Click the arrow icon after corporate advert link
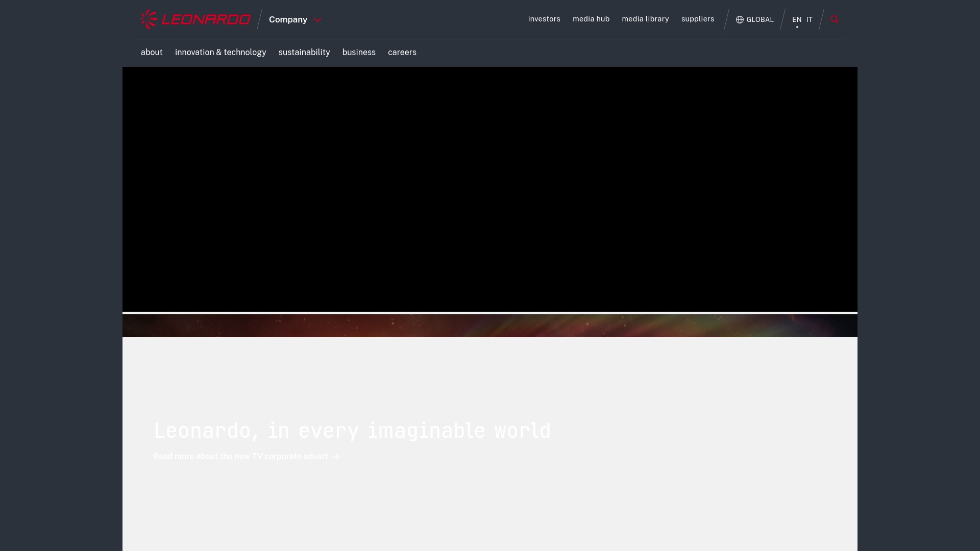This screenshot has height=551, width=980. coord(335,457)
